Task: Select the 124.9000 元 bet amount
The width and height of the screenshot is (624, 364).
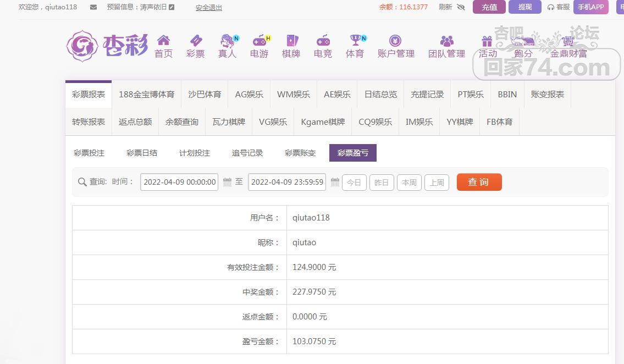Action: coord(314,267)
